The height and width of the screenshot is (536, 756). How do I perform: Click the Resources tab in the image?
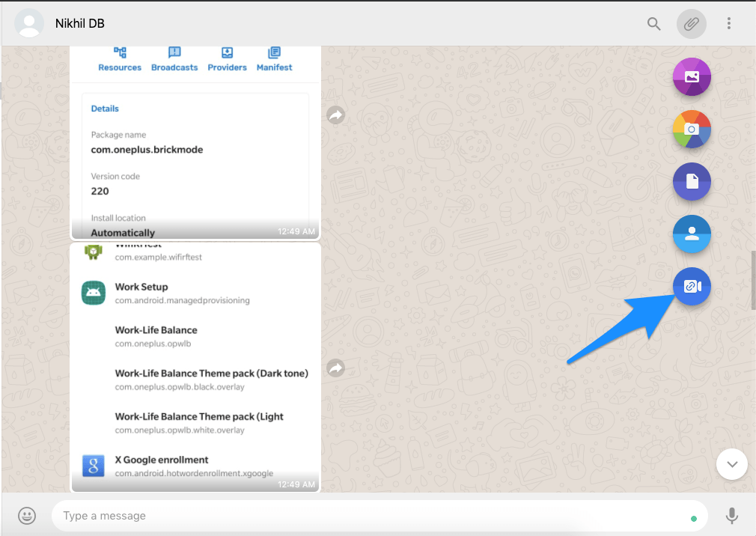click(x=120, y=60)
